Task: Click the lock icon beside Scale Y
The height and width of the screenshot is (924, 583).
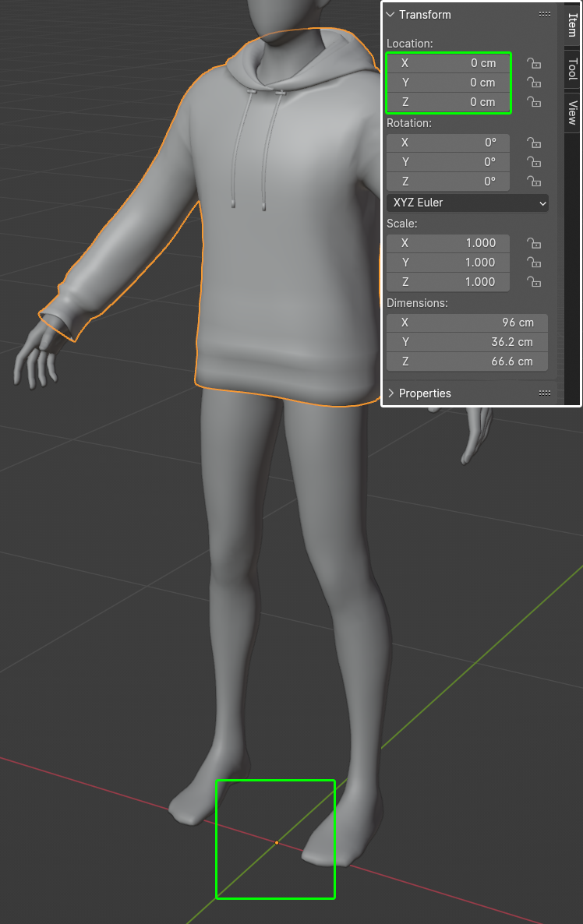Action: pos(534,263)
